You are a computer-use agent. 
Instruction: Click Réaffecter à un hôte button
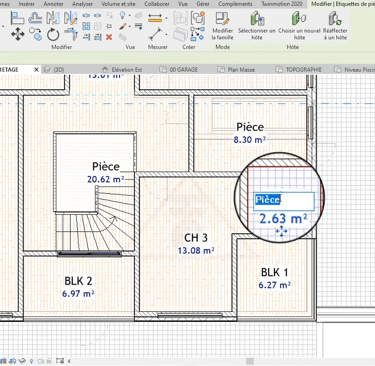[x=335, y=25]
